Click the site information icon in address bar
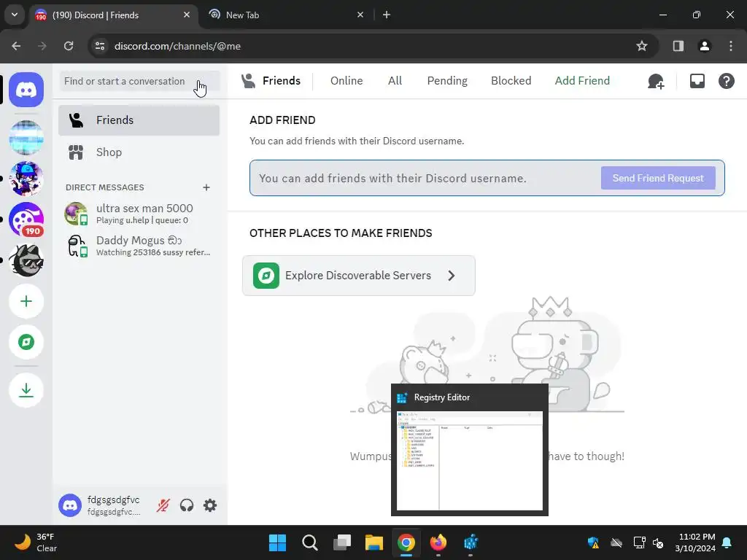The height and width of the screenshot is (560, 747). (x=100, y=46)
